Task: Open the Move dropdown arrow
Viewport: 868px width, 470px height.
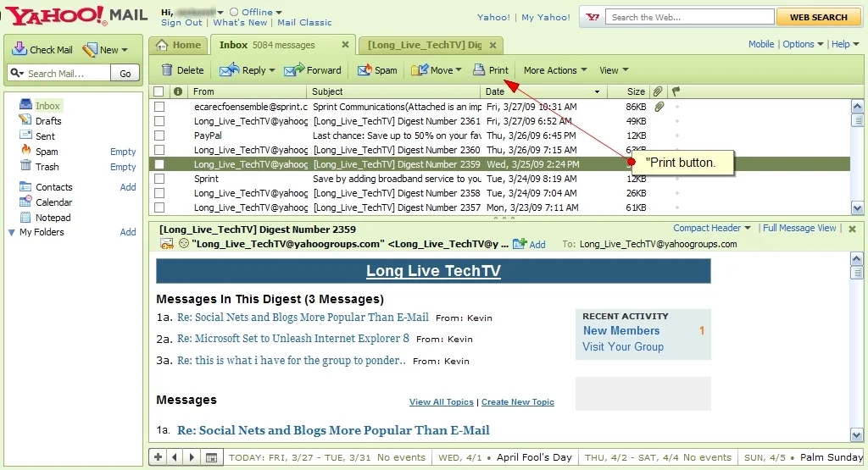Action: click(459, 70)
